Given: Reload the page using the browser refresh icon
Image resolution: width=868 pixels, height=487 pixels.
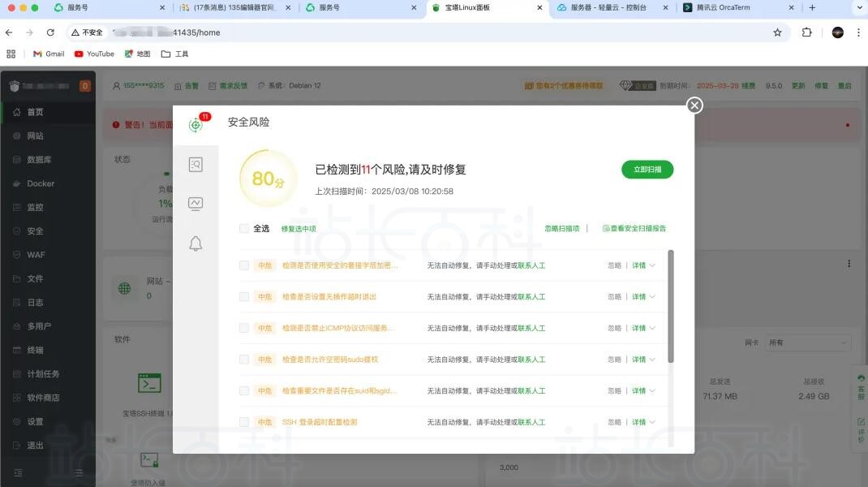Looking at the screenshot, I should click(50, 32).
